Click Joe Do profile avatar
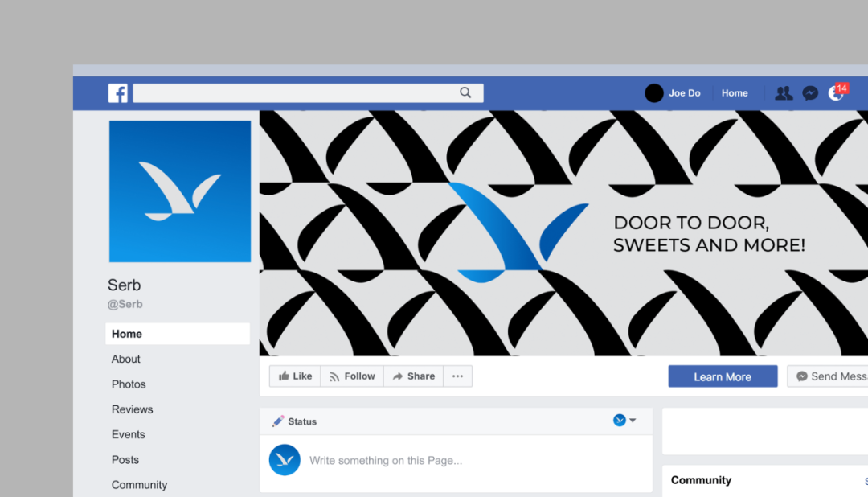 point(653,93)
